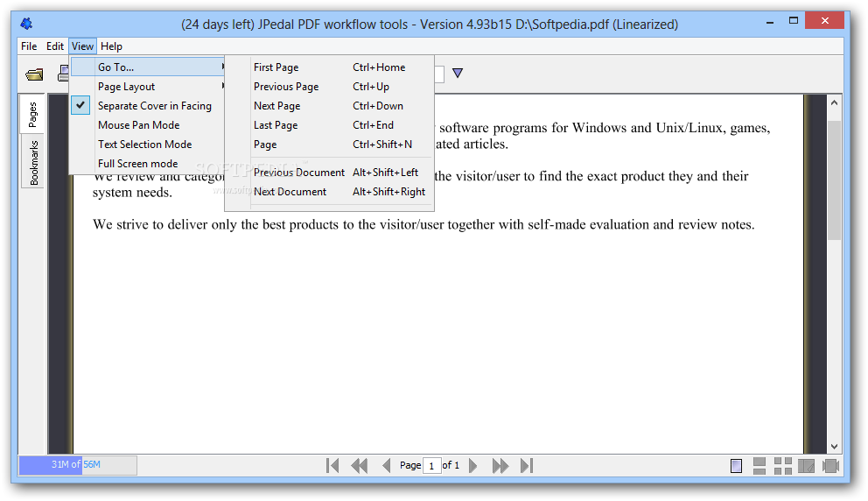Jump to first page navigation icon

click(332, 466)
